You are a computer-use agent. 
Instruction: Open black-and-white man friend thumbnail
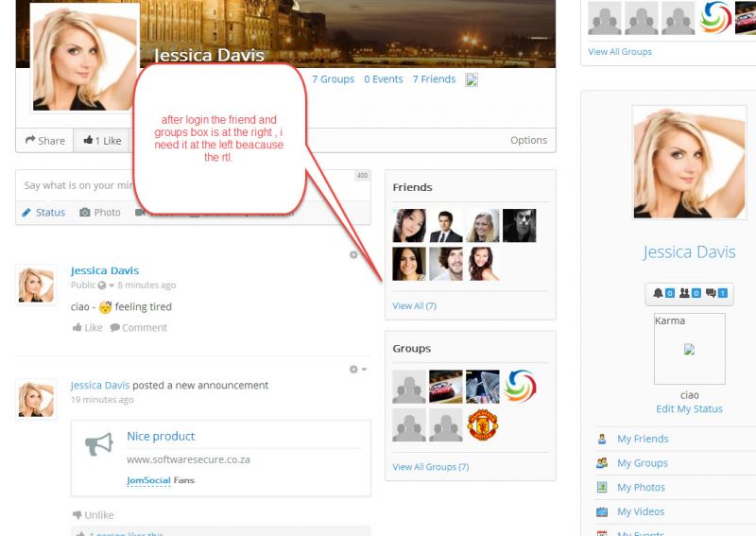(x=519, y=225)
